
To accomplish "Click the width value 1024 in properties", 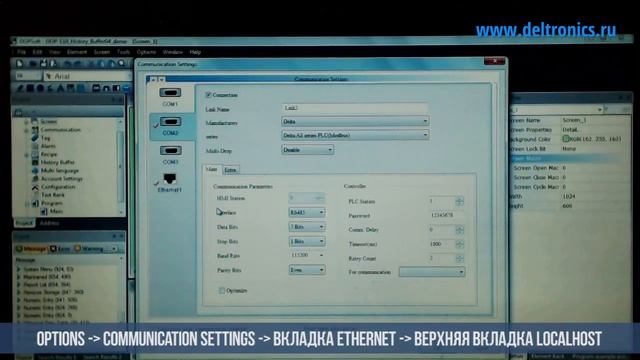I will 569,196.
